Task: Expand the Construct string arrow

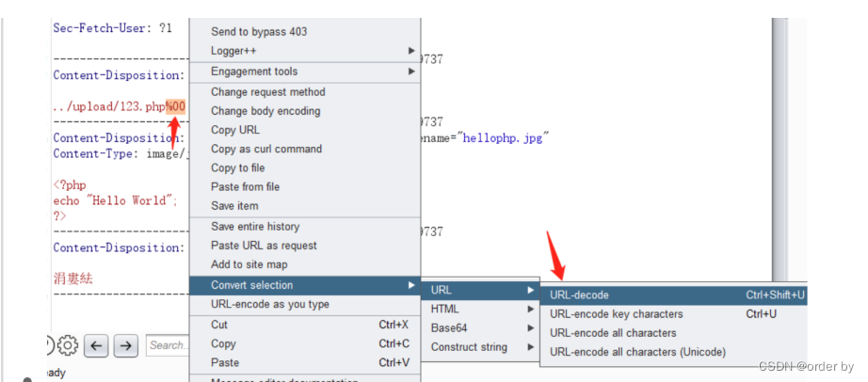Action: coord(531,347)
